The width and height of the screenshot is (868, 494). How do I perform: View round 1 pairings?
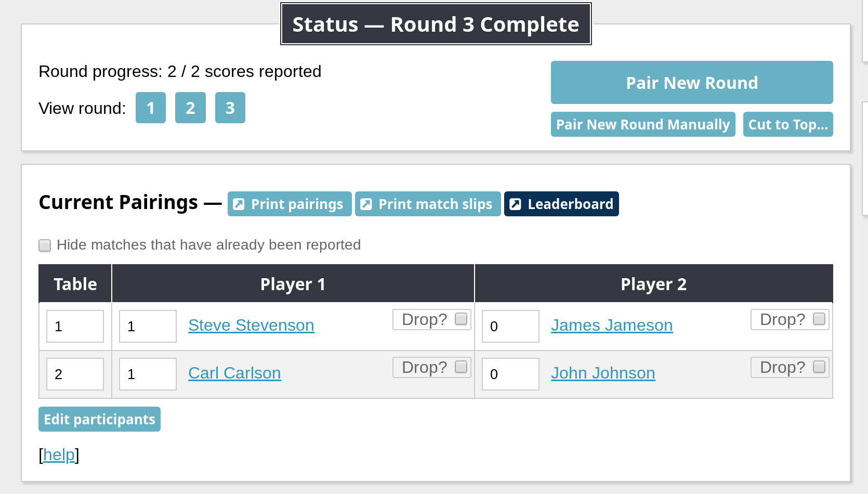[151, 108]
